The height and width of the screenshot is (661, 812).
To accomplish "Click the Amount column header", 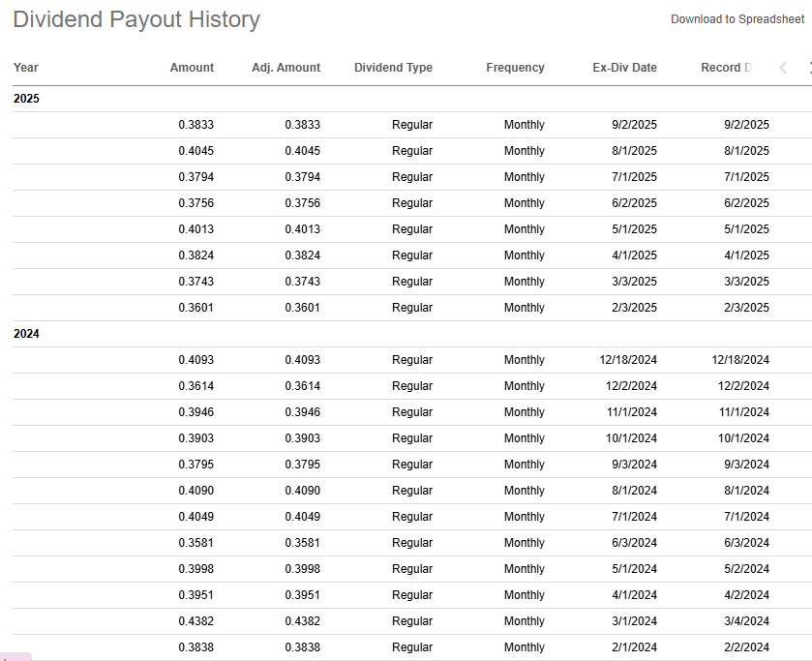I will click(x=192, y=68).
